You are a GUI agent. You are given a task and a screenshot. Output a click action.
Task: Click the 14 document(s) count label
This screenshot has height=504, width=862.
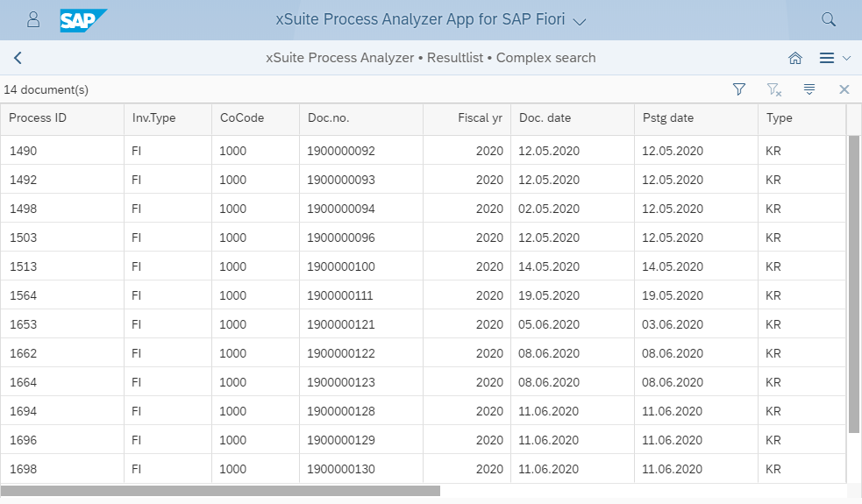tap(46, 89)
